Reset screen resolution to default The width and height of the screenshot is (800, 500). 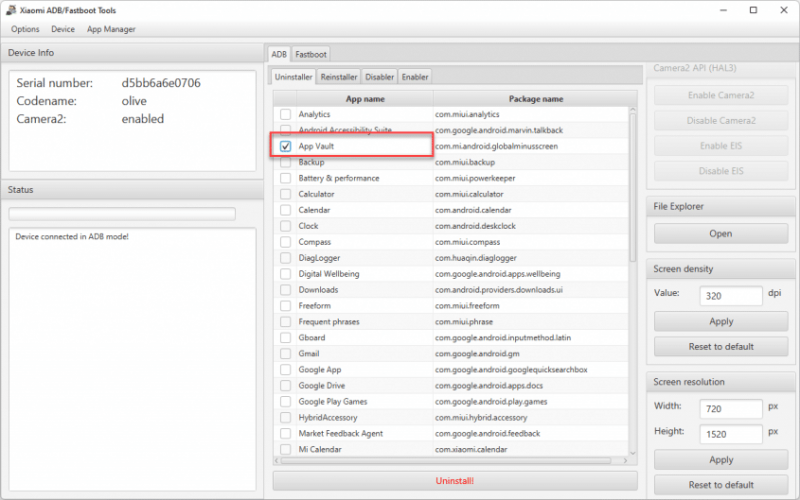click(x=720, y=485)
